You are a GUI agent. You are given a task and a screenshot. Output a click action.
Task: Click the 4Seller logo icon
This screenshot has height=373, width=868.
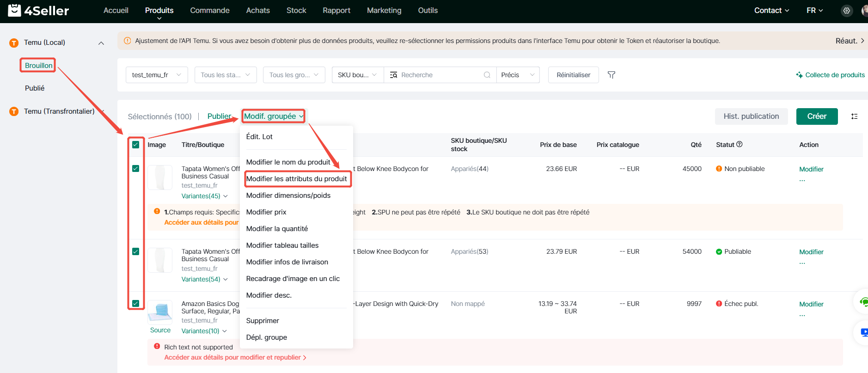pyautogui.click(x=14, y=10)
